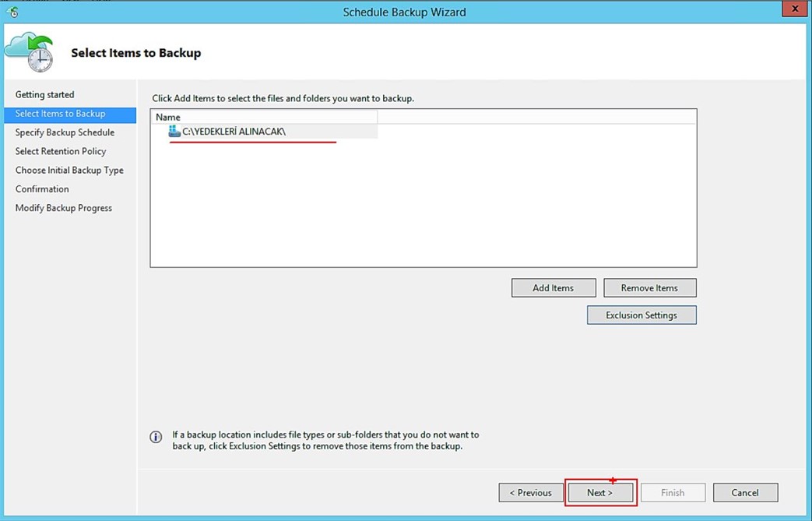
Task: Go to Specify Backup Schedule step
Action: [65, 132]
